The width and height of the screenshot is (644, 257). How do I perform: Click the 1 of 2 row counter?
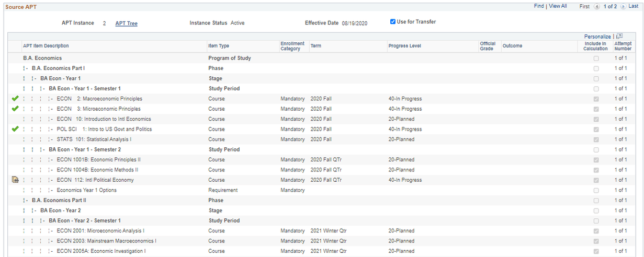click(x=610, y=6)
